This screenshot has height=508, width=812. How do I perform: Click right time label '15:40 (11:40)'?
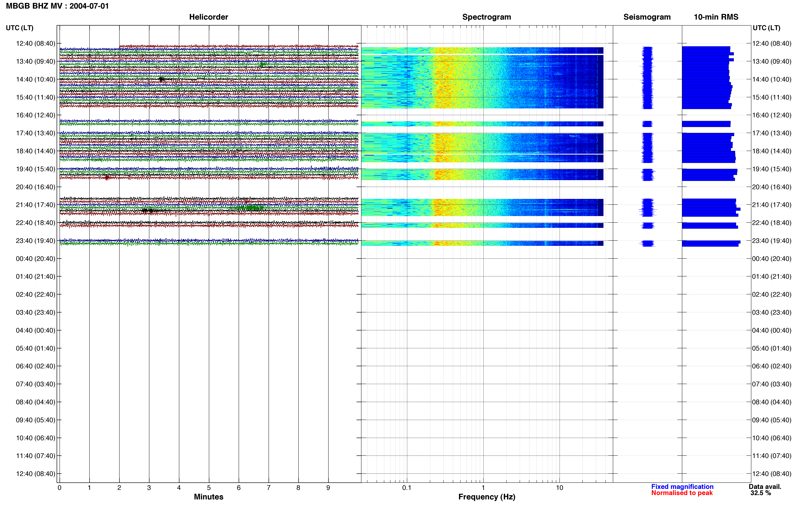click(772, 97)
